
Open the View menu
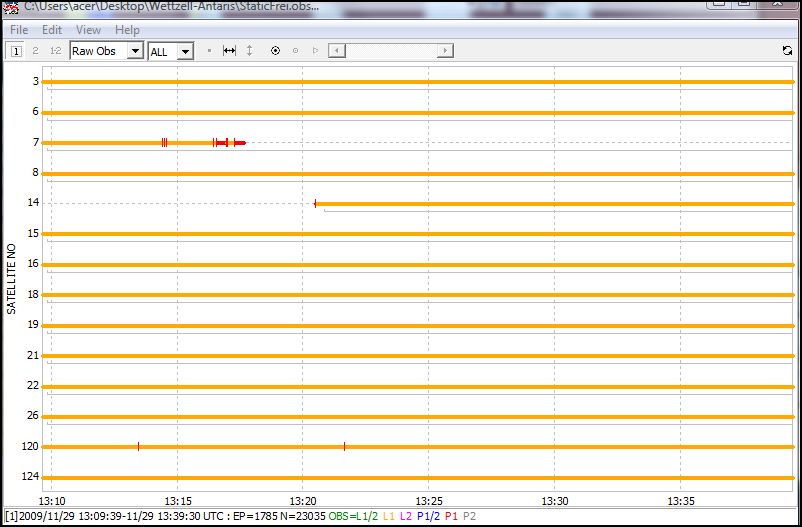click(88, 30)
